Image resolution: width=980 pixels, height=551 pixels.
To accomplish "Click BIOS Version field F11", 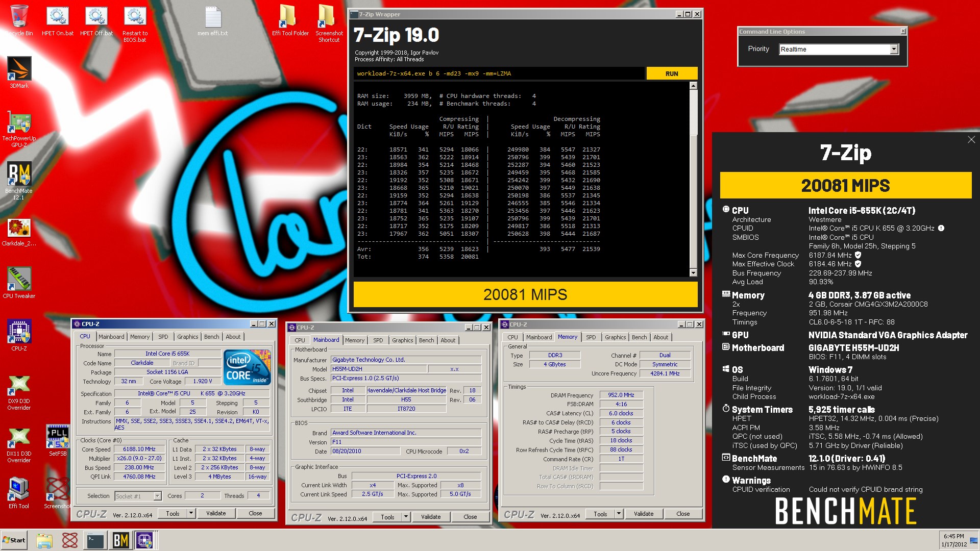I will click(406, 442).
